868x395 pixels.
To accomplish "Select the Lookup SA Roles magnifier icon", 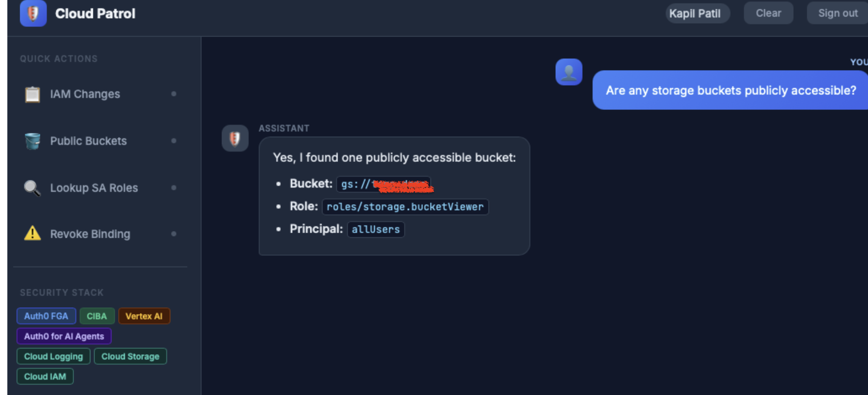I will (x=32, y=187).
